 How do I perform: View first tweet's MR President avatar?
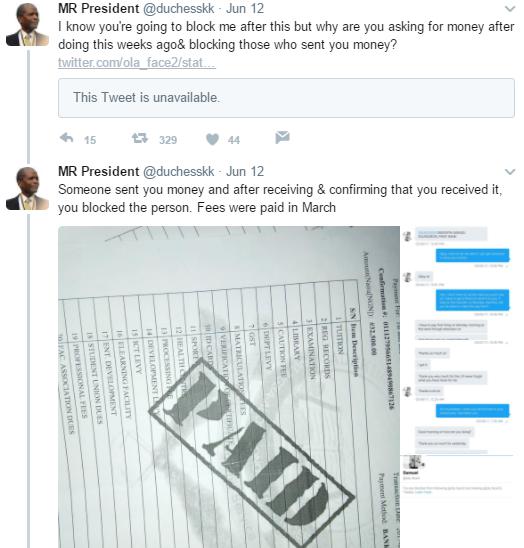click(27, 24)
